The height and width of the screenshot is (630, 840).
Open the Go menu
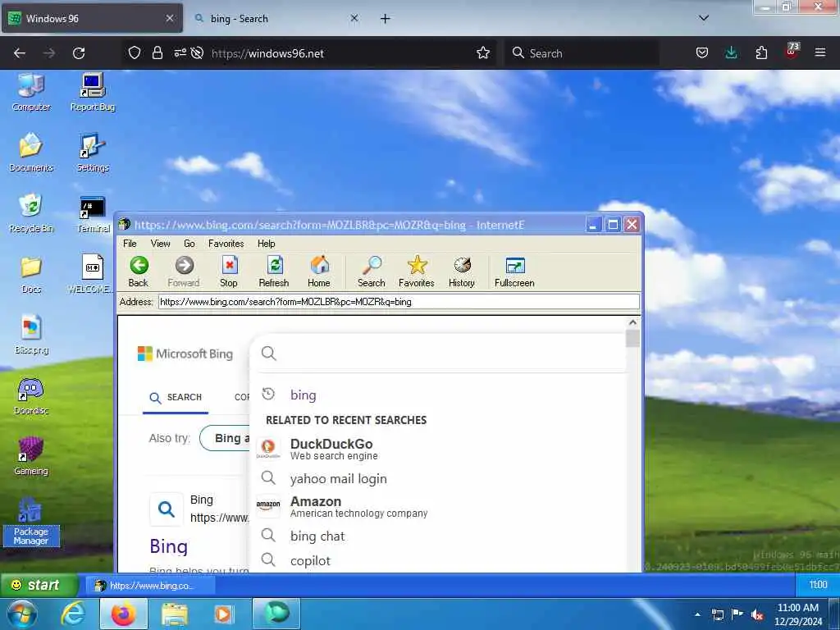tap(189, 243)
